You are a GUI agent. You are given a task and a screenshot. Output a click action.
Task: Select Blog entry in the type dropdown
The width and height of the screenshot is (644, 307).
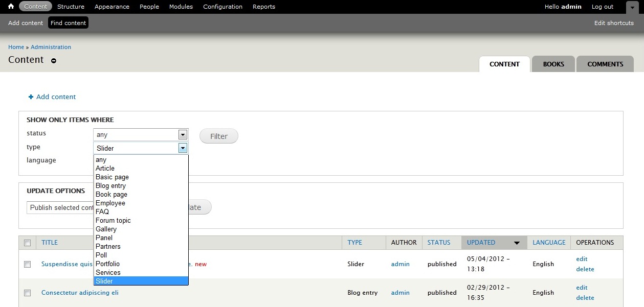coord(110,186)
